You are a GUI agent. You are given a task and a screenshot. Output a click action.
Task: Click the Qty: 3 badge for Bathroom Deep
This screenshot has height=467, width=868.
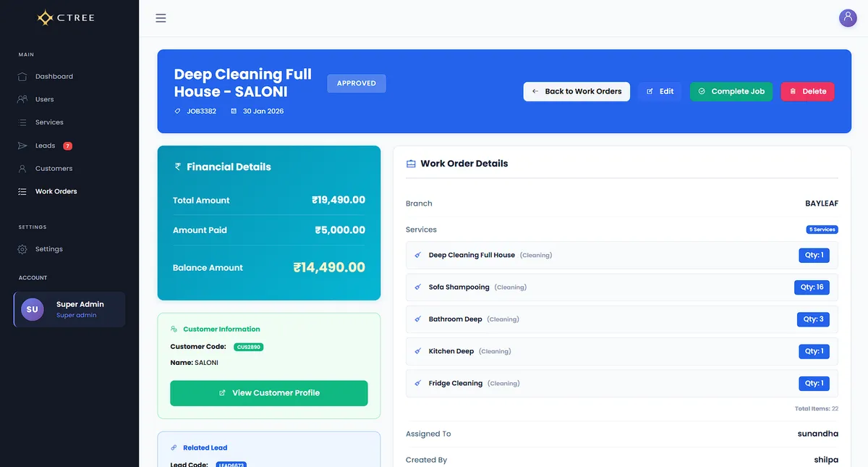pyautogui.click(x=814, y=319)
